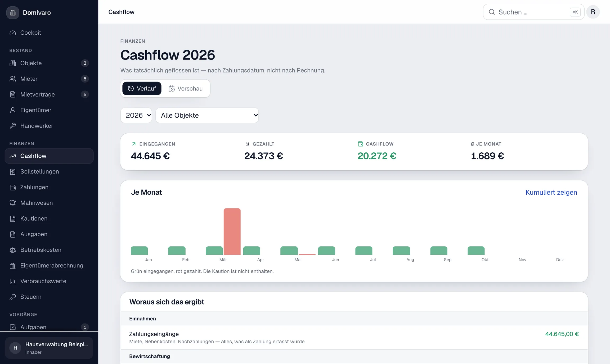Viewport: 610px width, 364px height.
Task: Open the Alle Objekte dropdown
Action: 207,115
